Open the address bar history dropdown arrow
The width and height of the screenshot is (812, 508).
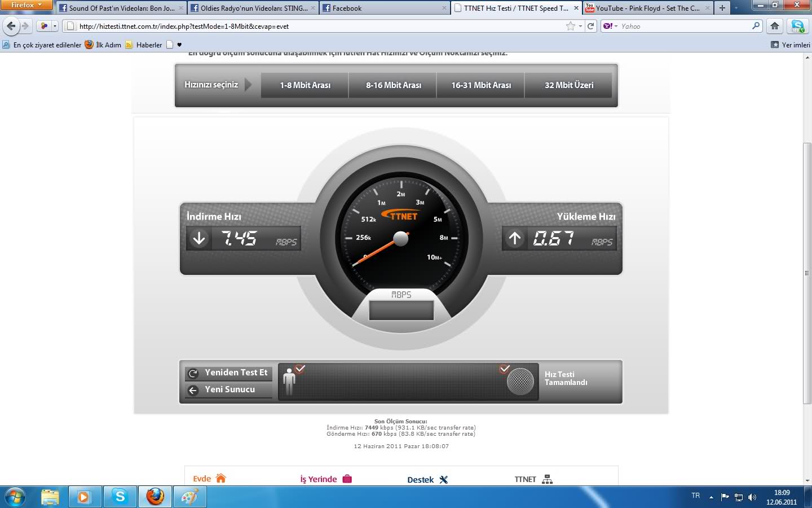pyautogui.click(x=580, y=26)
